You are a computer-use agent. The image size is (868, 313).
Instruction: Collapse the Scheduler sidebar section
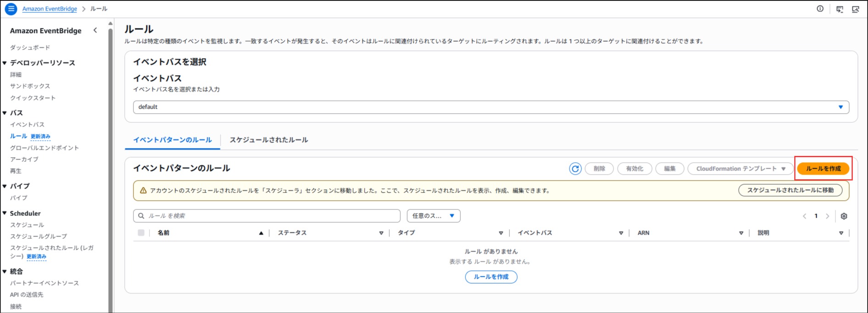(5, 213)
